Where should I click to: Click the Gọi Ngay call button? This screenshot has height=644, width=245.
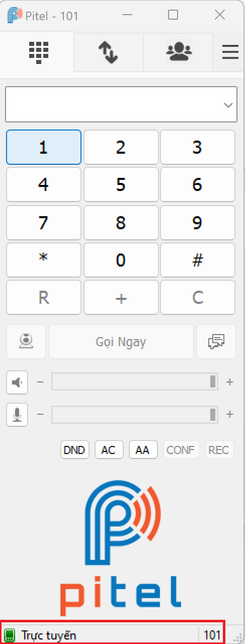pyautogui.click(x=121, y=342)
